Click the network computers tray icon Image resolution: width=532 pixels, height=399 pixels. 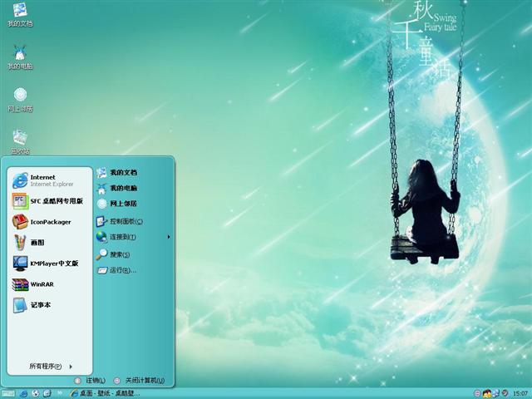[496, 393]
